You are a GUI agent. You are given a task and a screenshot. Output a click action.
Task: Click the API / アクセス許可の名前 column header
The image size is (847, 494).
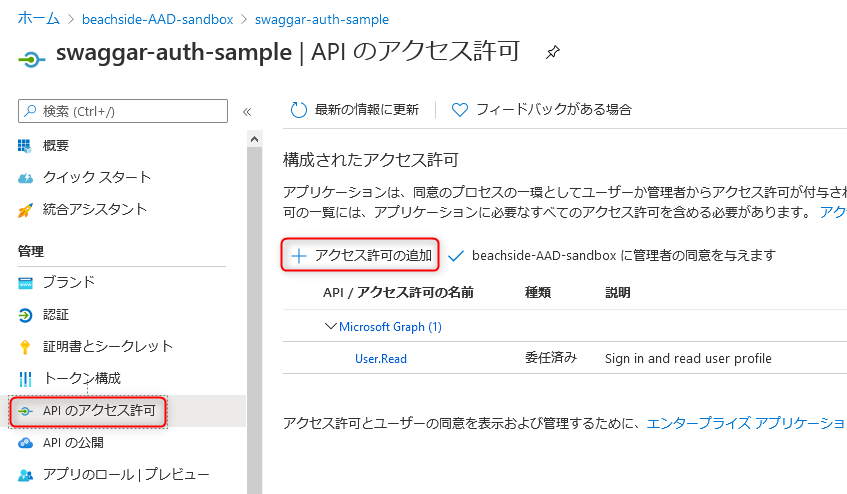click(x=398, y=293)
